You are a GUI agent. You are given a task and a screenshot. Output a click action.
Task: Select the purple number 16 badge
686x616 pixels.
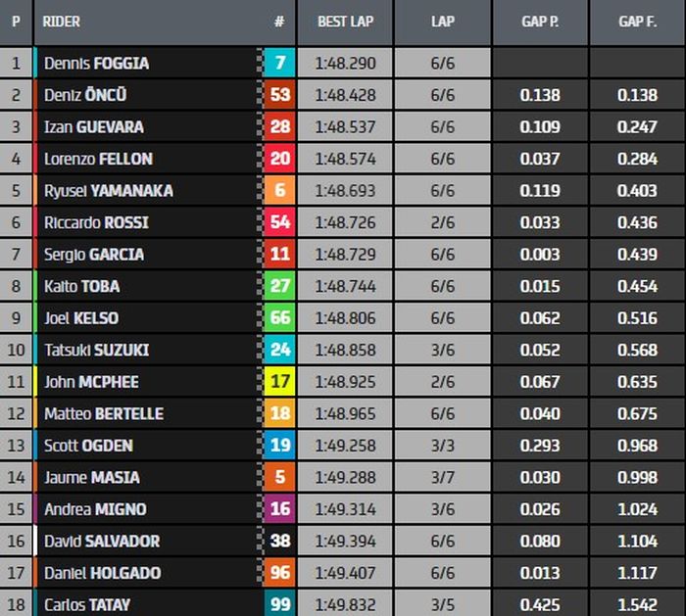[x=279, y=509]
